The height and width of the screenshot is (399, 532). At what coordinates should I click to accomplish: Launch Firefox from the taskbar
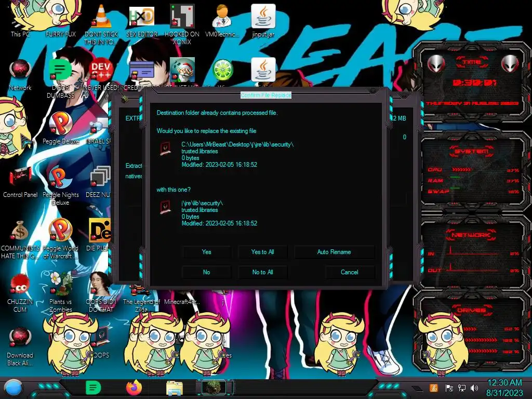coord(134,388)
